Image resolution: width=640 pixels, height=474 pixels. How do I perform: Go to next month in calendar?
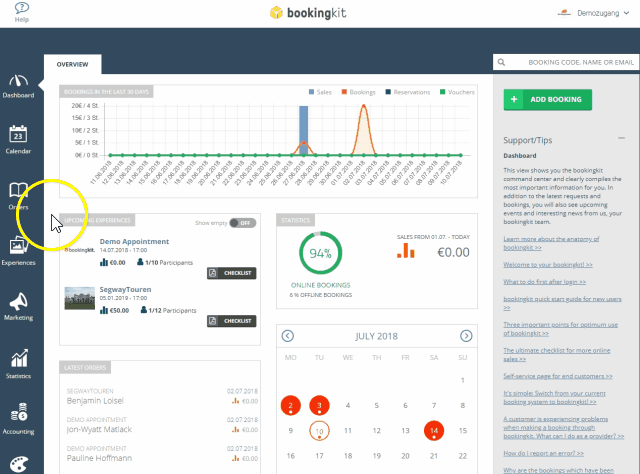tap(466, 336)
